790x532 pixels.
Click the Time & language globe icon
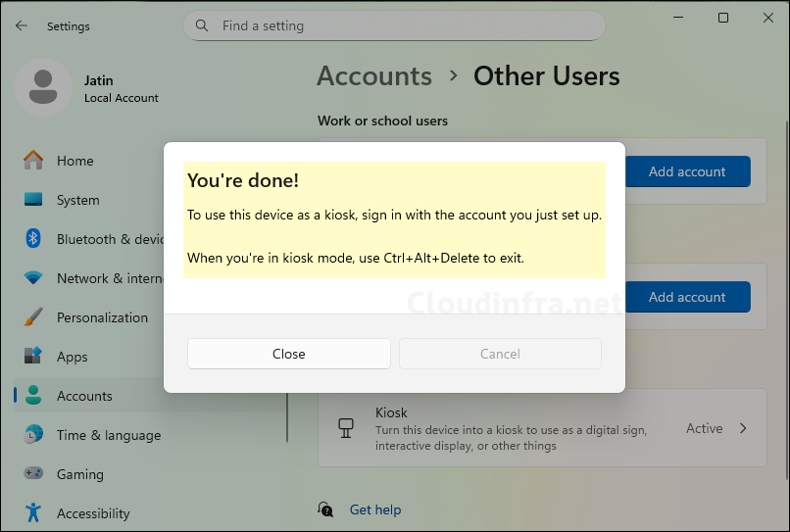click(x=33, y=435)
